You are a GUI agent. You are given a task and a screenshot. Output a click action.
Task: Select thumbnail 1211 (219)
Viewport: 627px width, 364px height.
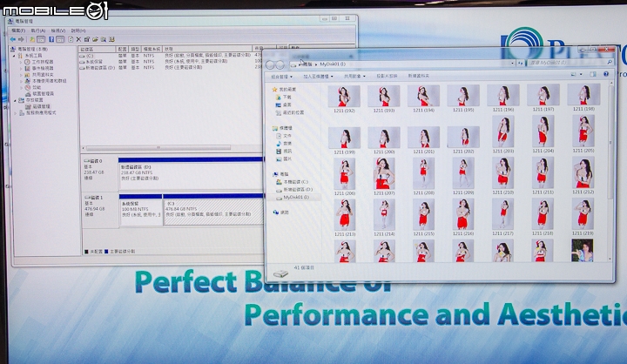583,216
